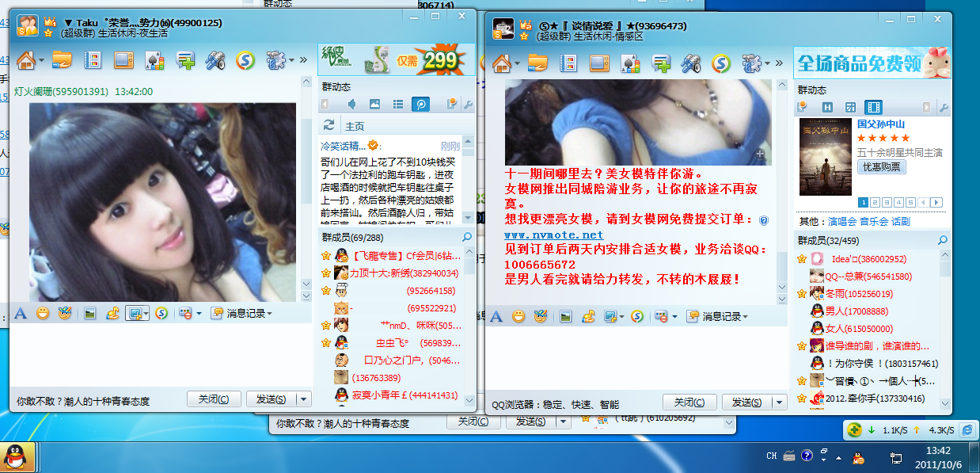The height and width of the screenshot is (473, 980).
Task: Select page 3 in the movie pagination
Action: (x=887, y=203)
